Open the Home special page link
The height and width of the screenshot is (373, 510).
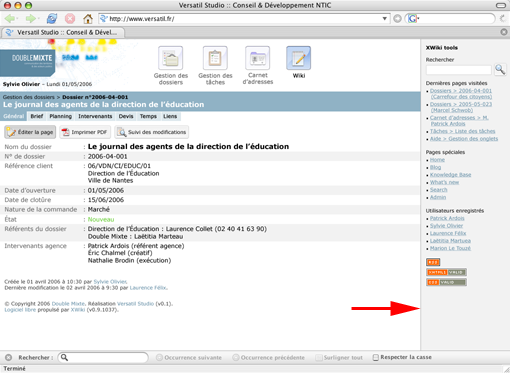[437, 160]
